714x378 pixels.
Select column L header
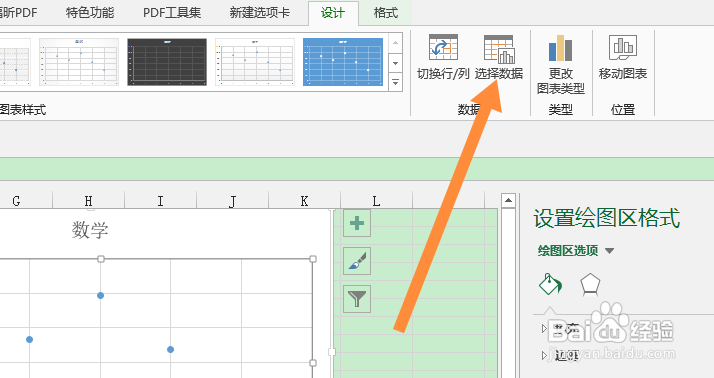(x=376, y=201)
